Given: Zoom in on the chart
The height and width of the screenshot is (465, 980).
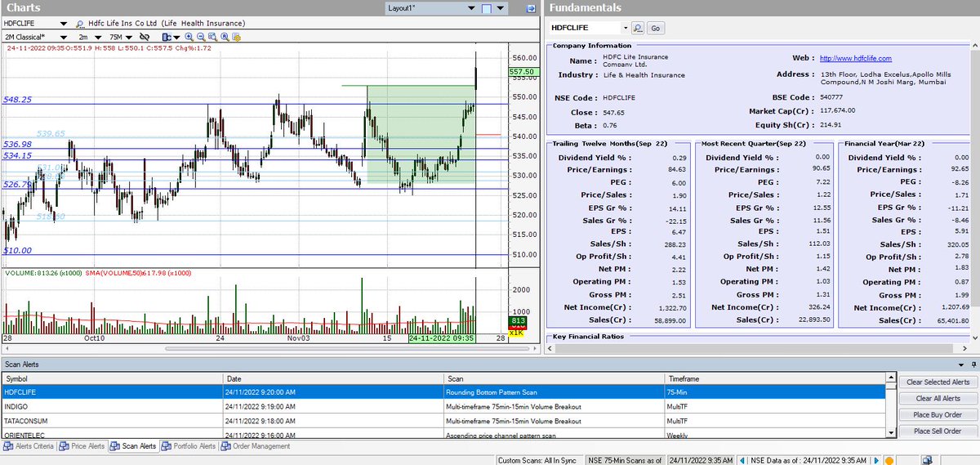Looking at the screenshot, I should click(189, 37).
